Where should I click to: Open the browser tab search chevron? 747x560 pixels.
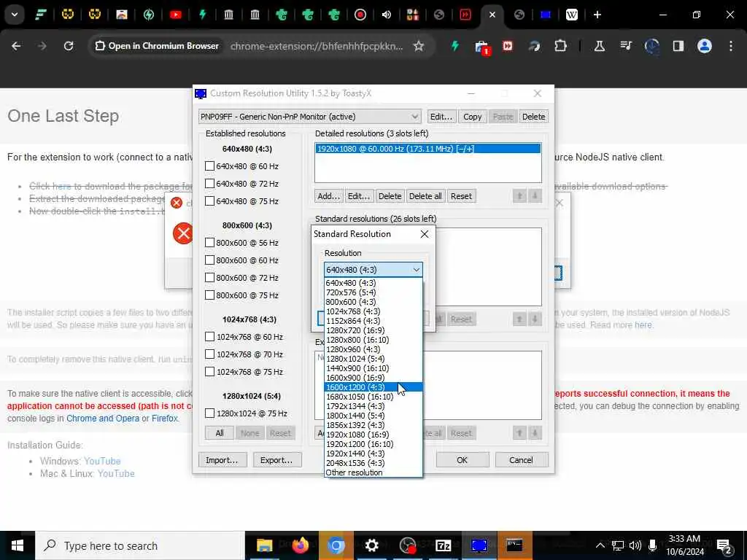click(x=15, y=15)
